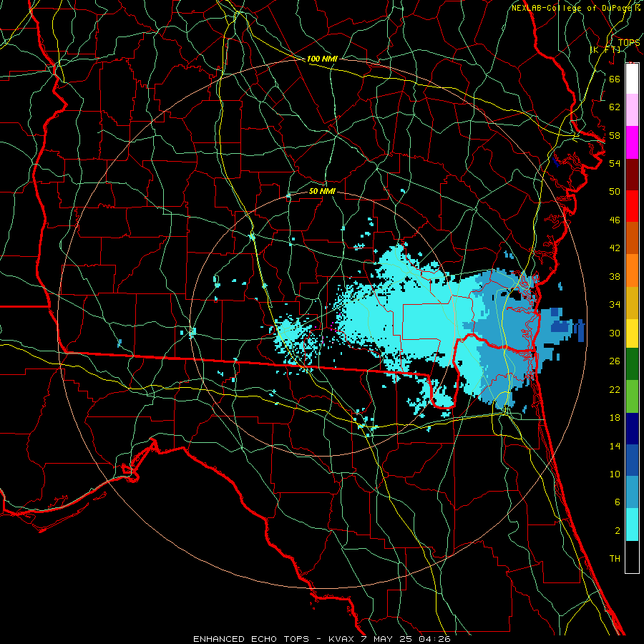Pick the orange 42 kft legend swatch

pos(632,270)
